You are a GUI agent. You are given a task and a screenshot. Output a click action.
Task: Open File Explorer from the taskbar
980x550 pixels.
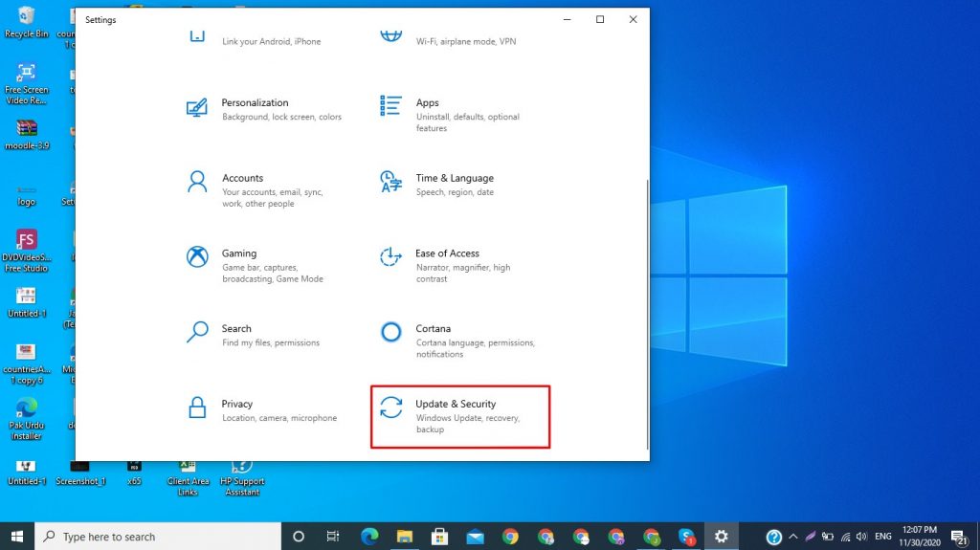[x=404, y=537]
